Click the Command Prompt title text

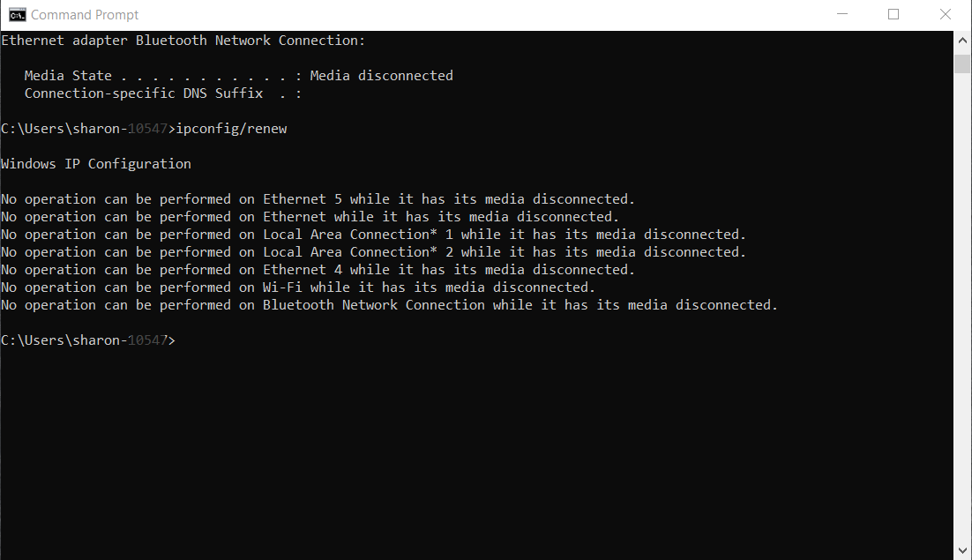point(84,14)
